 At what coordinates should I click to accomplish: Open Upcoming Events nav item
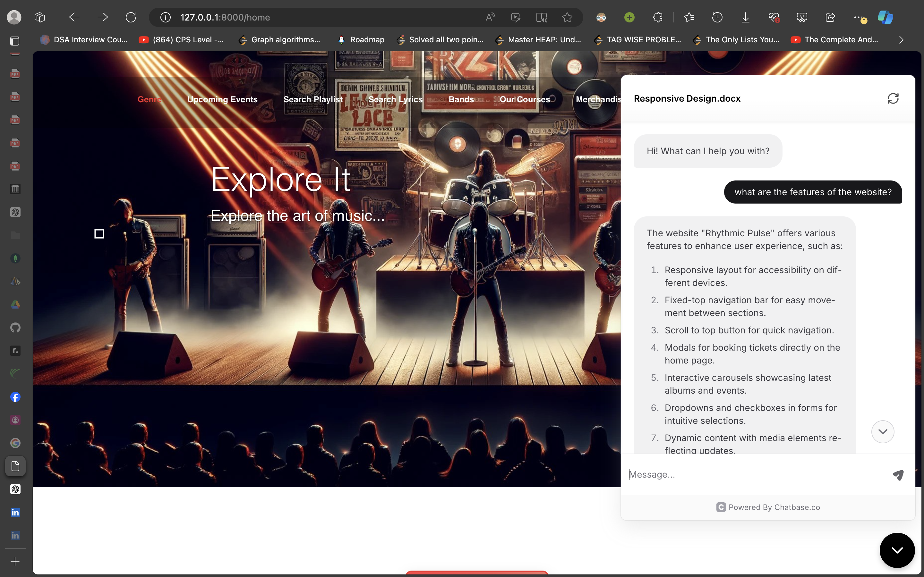(222, 100)
